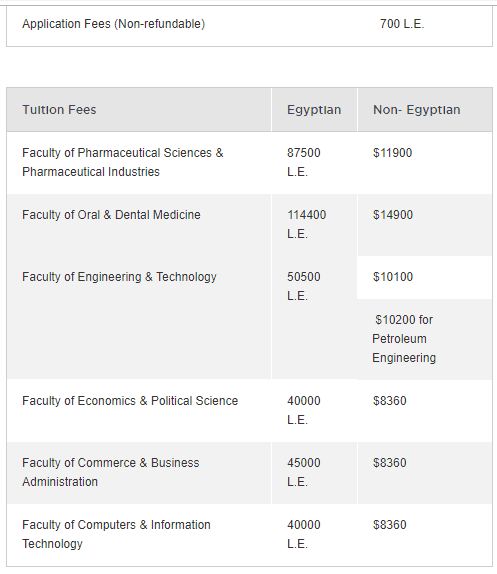497x574 pixels.
Task: Click the $10200 Petroleum Engineering fee note
Action: (x=404, y=339)
